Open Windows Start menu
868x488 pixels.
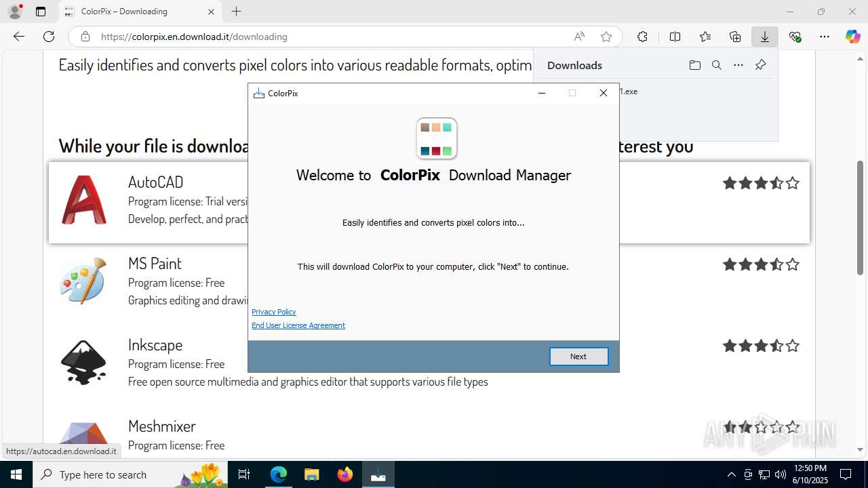(16, 474)
